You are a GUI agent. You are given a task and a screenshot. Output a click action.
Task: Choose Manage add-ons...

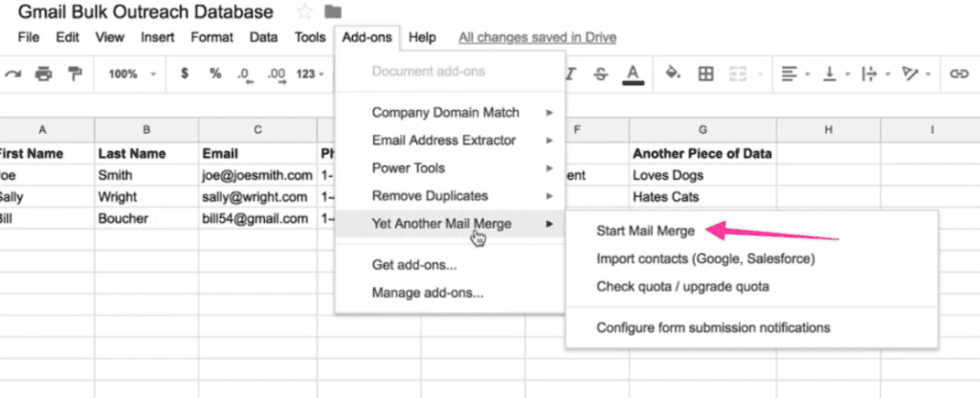coord(450,293)
